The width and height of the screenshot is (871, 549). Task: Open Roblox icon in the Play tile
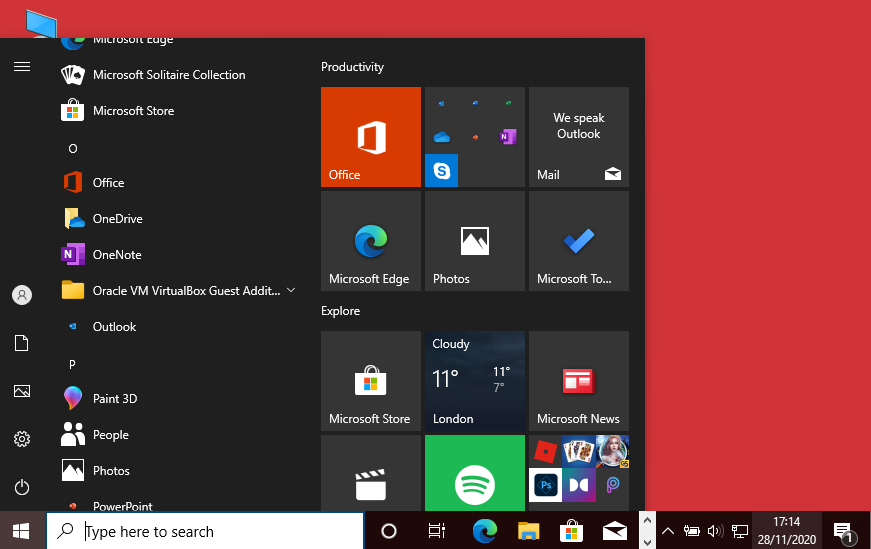[x=545, y=451]
